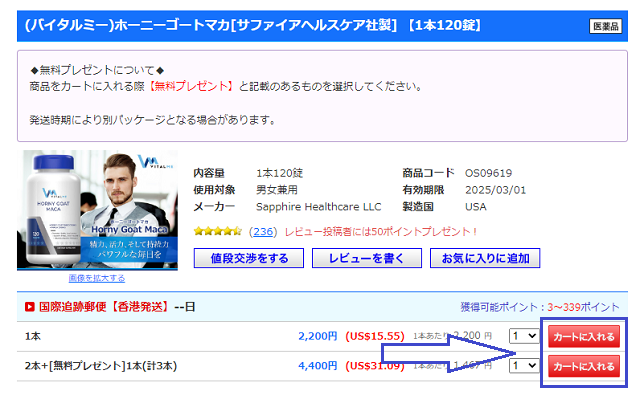
Task: Click the 1本120錠 content value
Action: [280, 173]
